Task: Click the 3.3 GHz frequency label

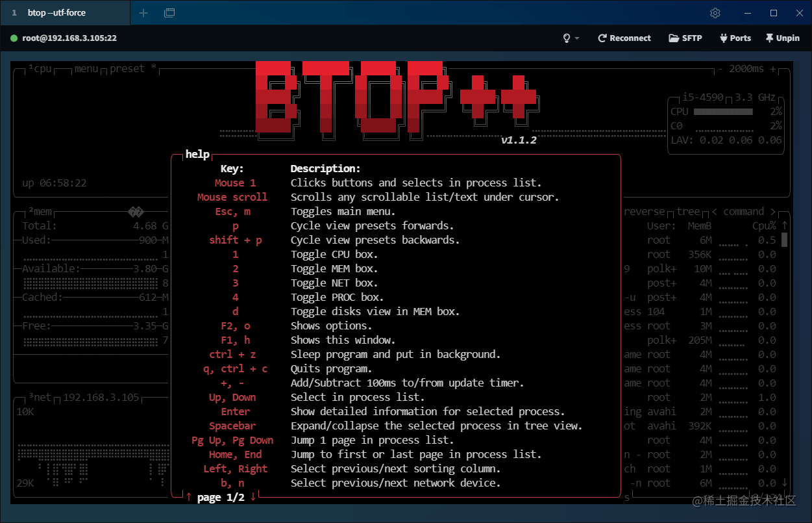Action: pos(756,97)
